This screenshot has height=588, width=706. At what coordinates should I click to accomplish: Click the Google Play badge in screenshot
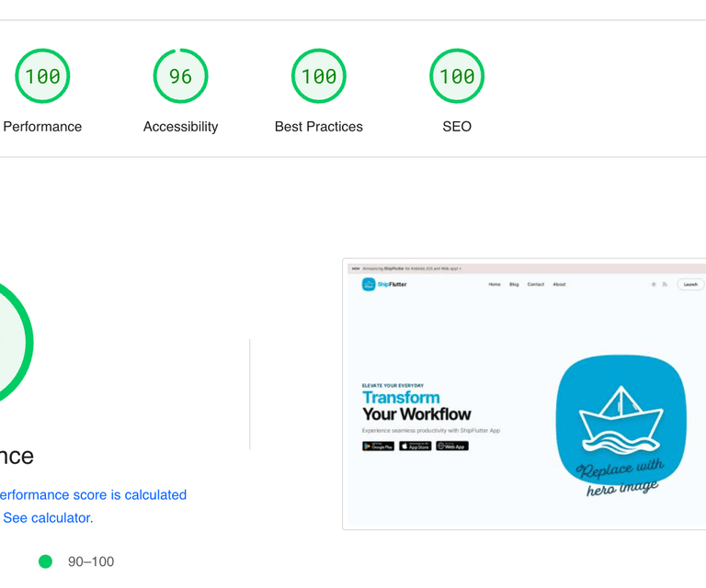coord(378,446)
